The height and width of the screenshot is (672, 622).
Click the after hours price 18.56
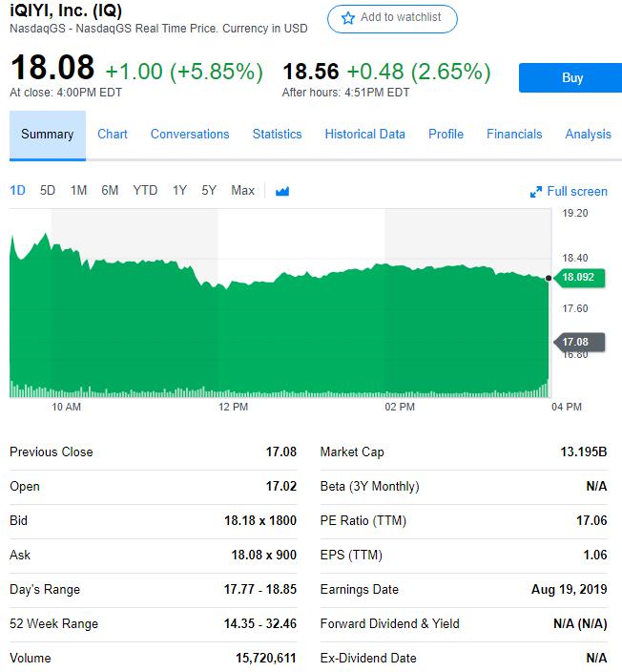[311, 72]
